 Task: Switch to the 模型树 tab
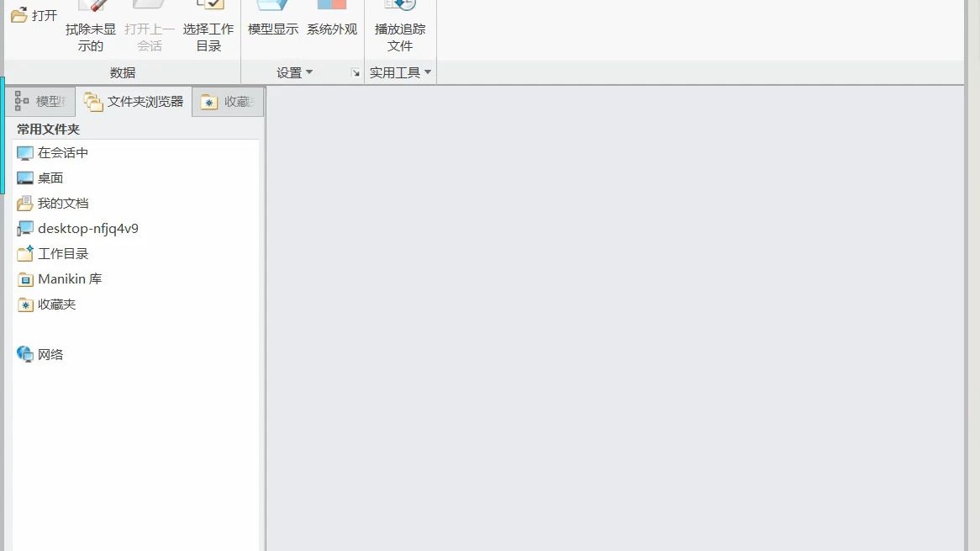click(40, 102)
